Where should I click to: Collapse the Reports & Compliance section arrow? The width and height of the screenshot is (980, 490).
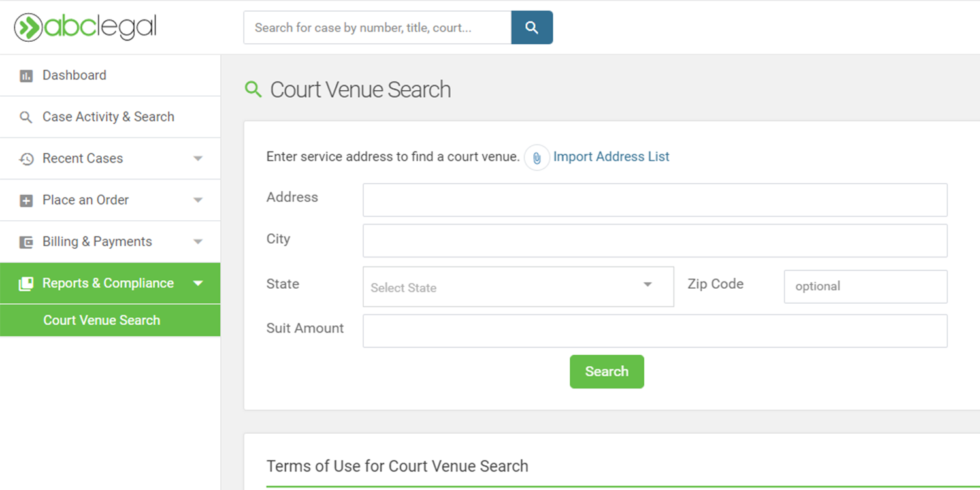pyautogui.click(x=198, y=284)
